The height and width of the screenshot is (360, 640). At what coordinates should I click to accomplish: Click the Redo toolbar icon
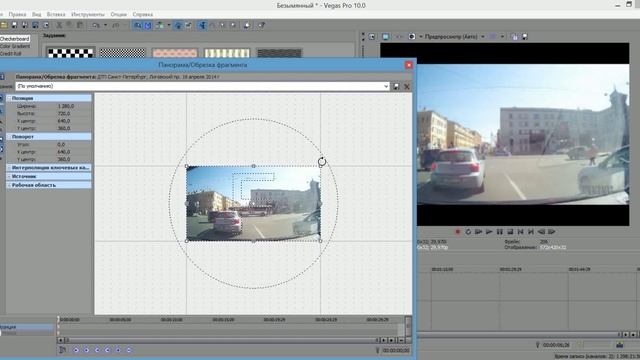coord(116,25)
